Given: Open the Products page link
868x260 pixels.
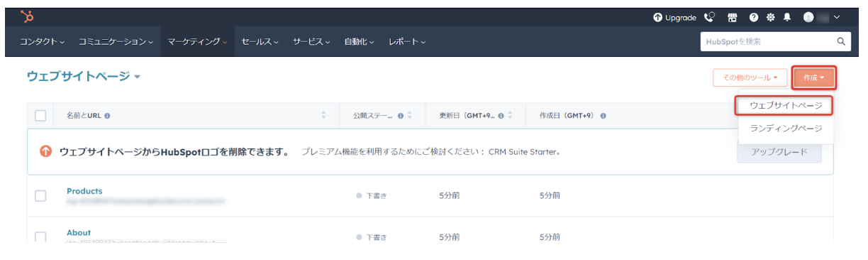Looking at the screenshot, I should (84, 191).
